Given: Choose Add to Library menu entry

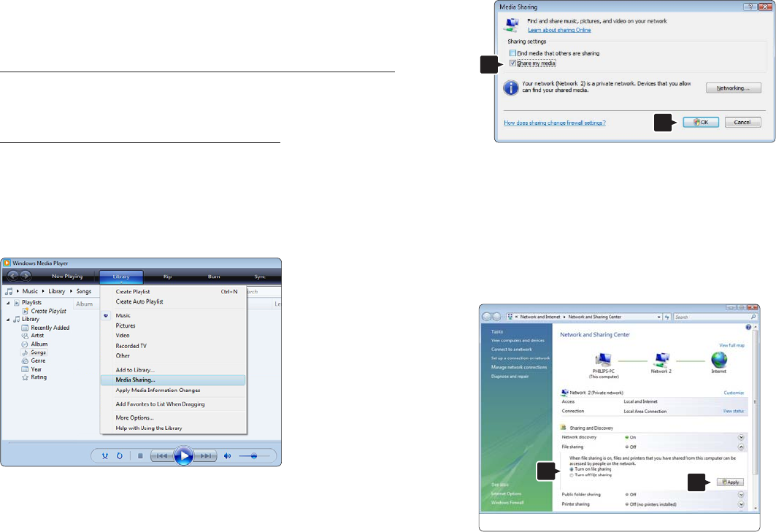Looking at the screenshot, I should [x=173, y=370].
